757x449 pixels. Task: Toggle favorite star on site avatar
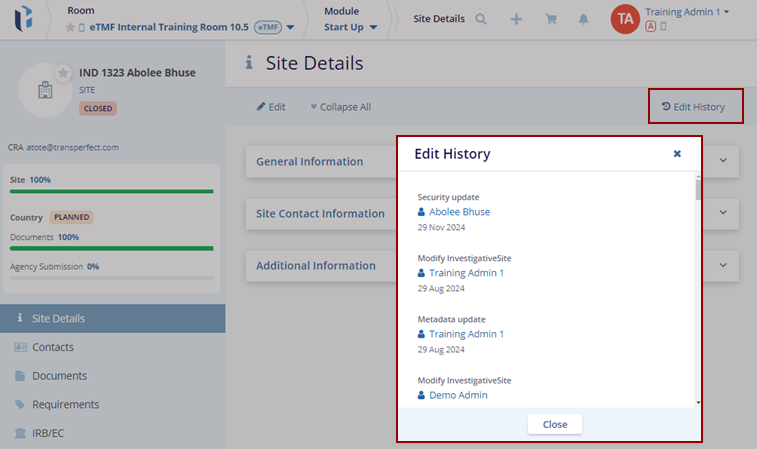pos(63,73)
